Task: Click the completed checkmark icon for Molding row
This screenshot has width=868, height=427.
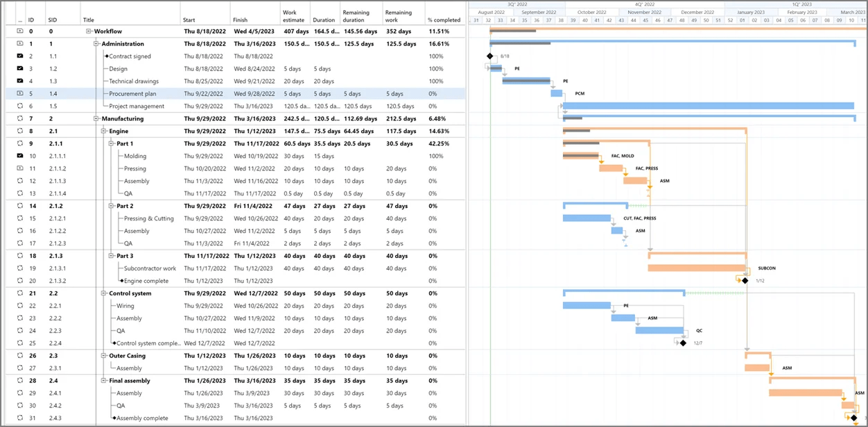Action: [x=19, y=156]
